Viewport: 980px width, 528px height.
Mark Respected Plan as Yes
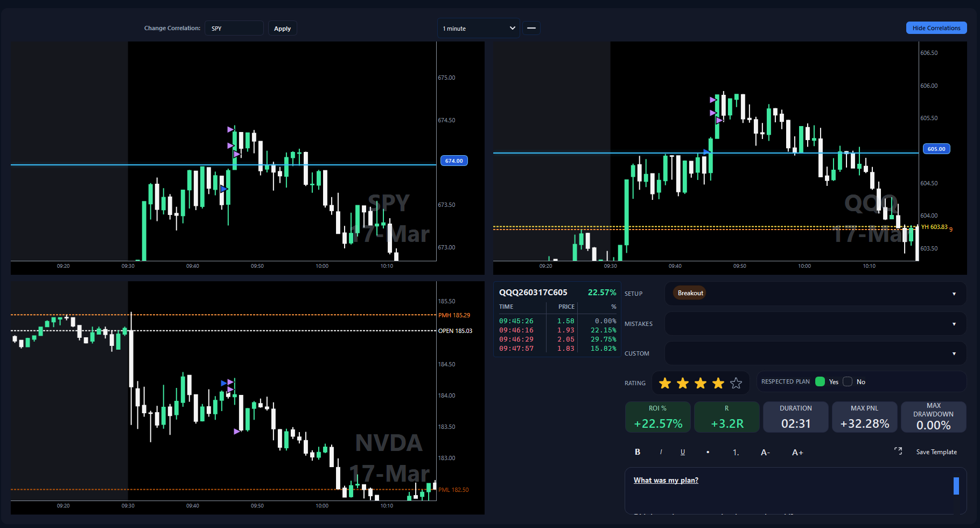(x=820, y=381)
